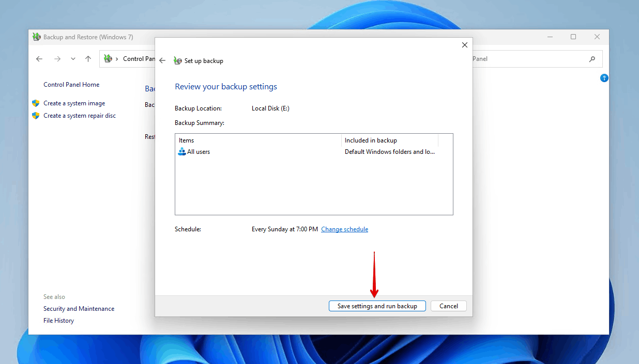Screen dimensions: 639x364
Task: Open Security and Maintenance
Action: click(x=79, y=308)
